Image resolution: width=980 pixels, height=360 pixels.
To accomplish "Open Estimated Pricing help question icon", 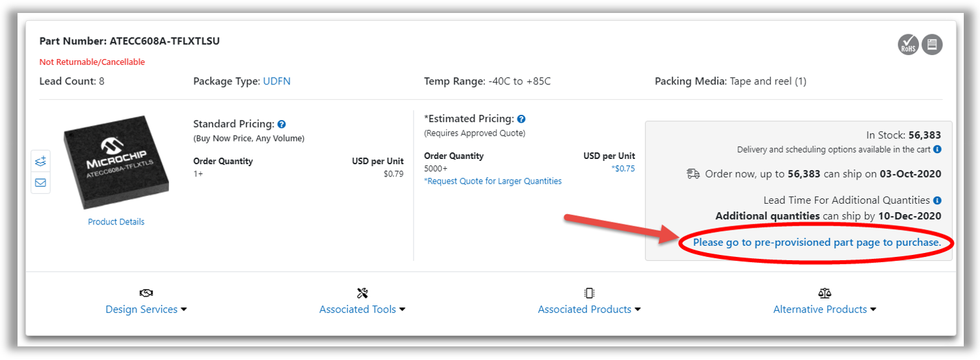I will click(x=521, y=119).
